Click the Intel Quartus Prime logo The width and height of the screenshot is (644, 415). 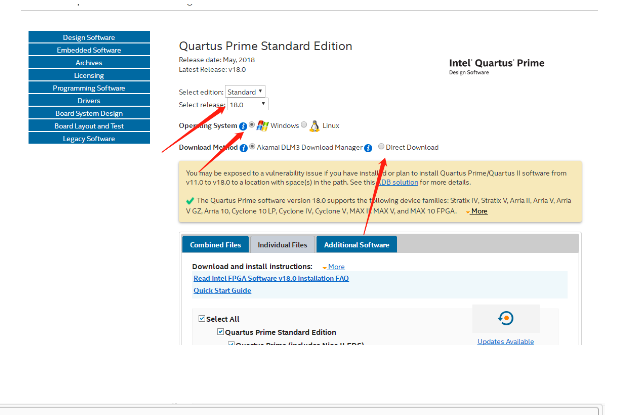coord(497,66)
